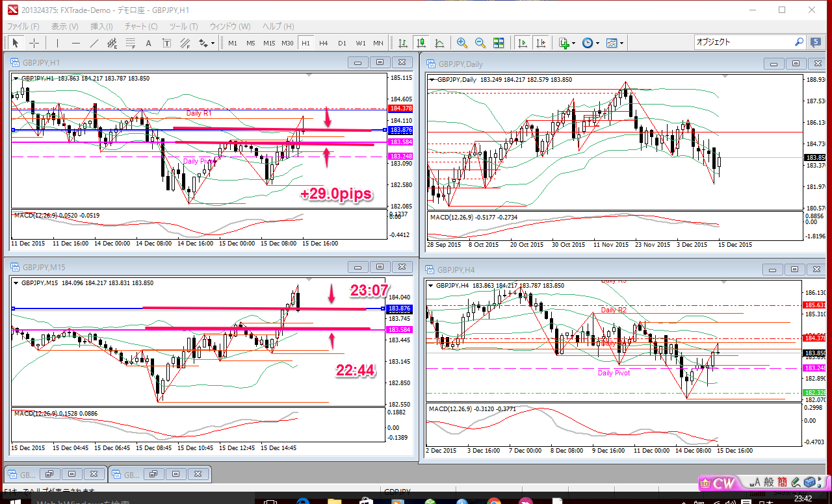Pick the trendline drawing tool
The image size is (832, 504).
(x=94, y=43)
